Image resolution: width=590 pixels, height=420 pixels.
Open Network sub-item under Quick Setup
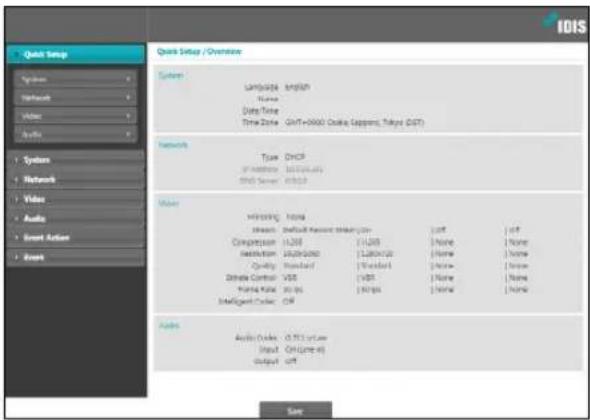tap(75, 98)
